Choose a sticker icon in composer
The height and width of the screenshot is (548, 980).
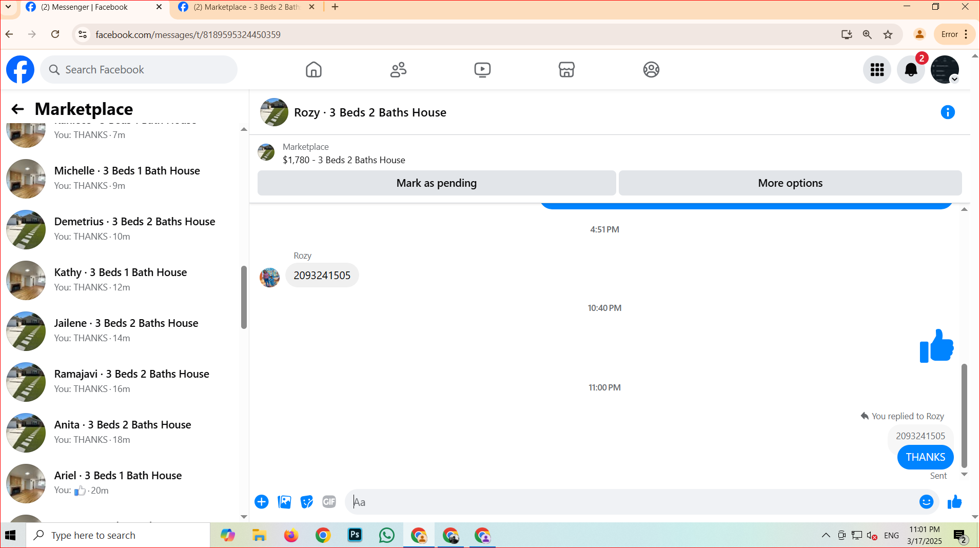(x=307, y=502)
